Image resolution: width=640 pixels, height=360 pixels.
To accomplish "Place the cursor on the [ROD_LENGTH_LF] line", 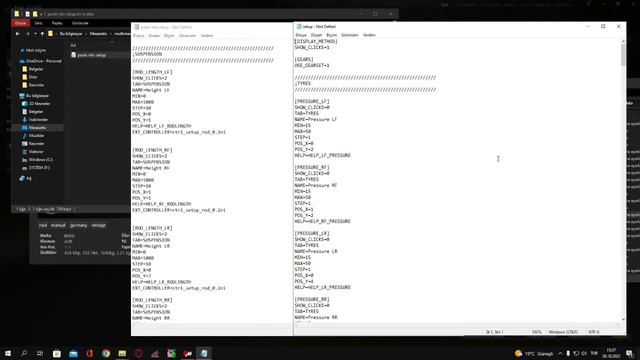I will tap(152, 72).
